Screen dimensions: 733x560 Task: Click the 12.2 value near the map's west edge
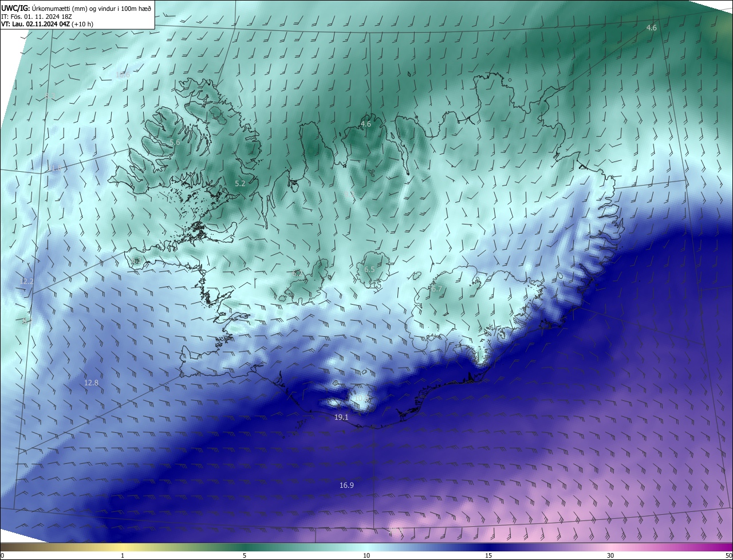click(x=27, y=281)
